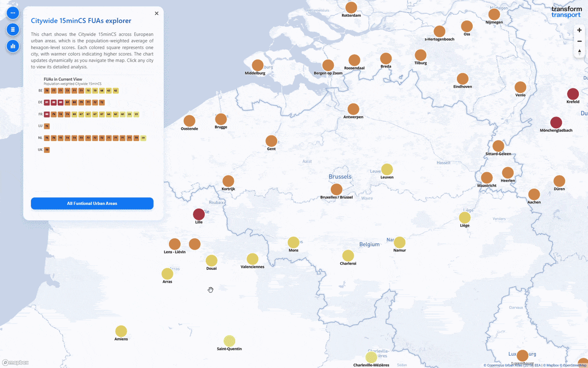Select the Bruxelles / Brussel city marker
588x368 pixels.
pos(336,190)
